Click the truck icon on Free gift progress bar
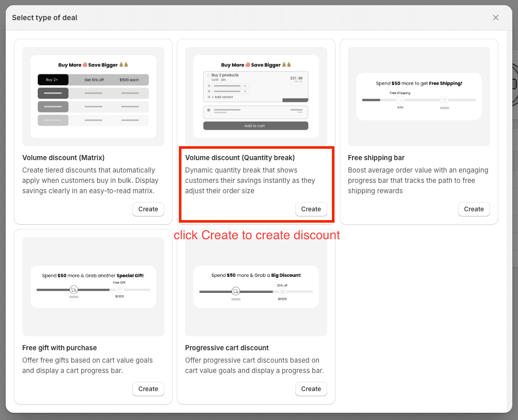The width and height of the screenshot is (518, 420). [x=74, y=290]
